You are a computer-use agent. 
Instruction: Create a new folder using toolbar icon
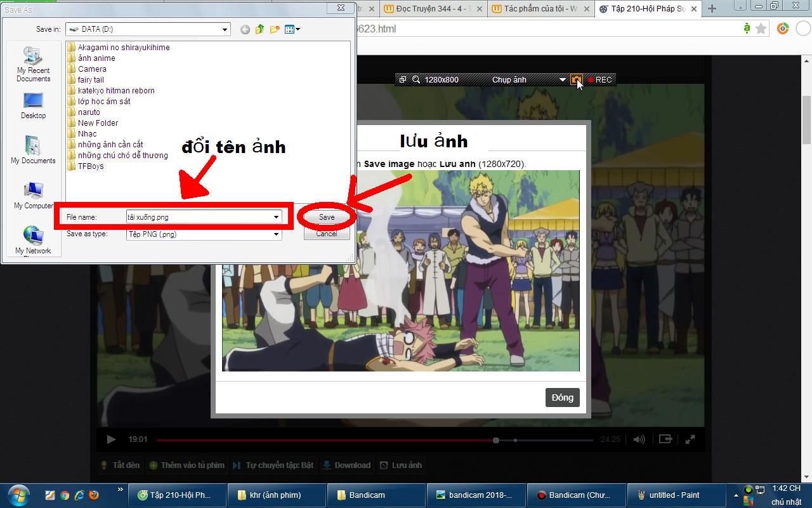pyautogui.click(x=275, y=29)
